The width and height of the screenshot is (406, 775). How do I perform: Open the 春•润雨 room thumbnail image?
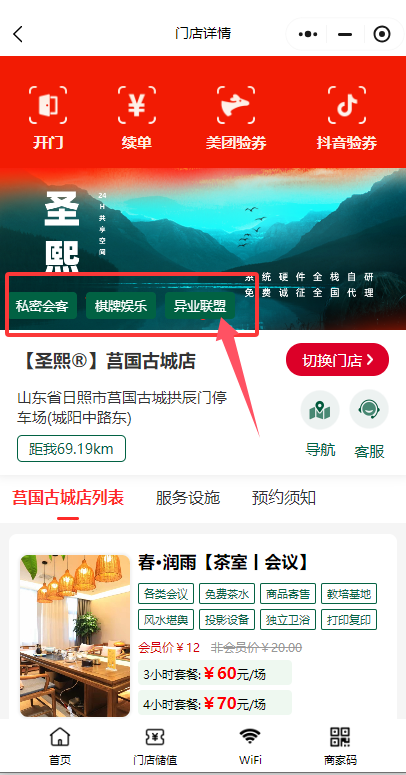(x=75, y=635)
